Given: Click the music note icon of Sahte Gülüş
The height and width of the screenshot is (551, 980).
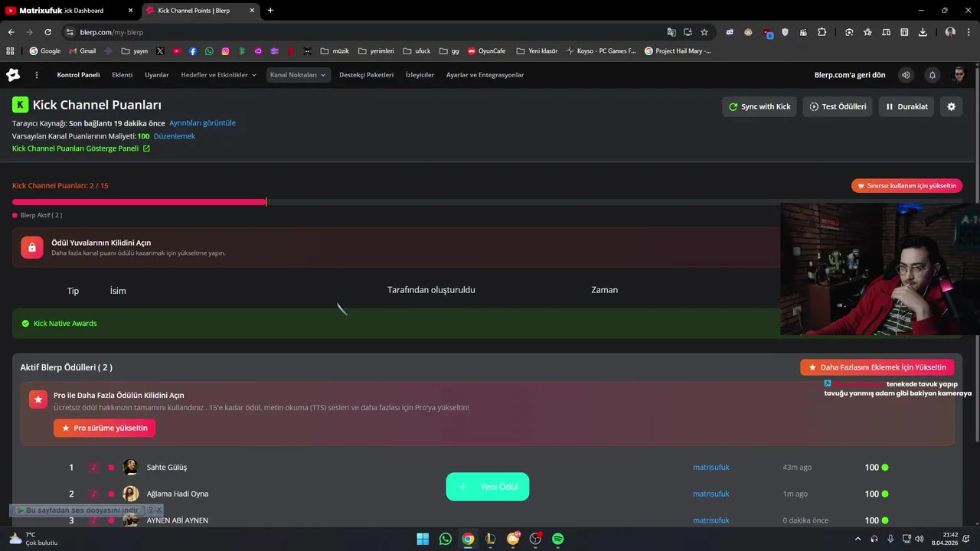Looking at the screenshot, I should (x=94, y=468).
